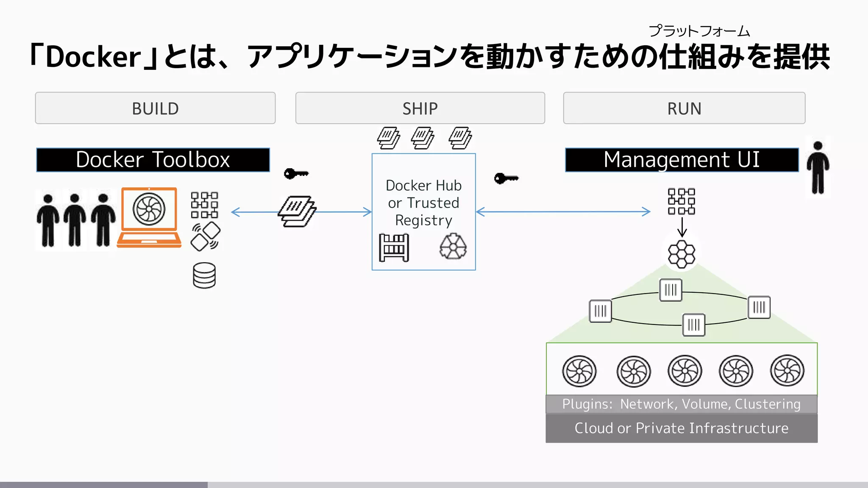Click the hexagon cluster icon under Management UI

coord(682,254)
